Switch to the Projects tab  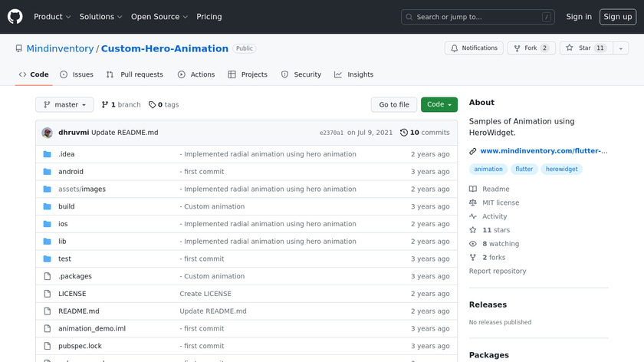pyautogui.click(x=248, y=74)
